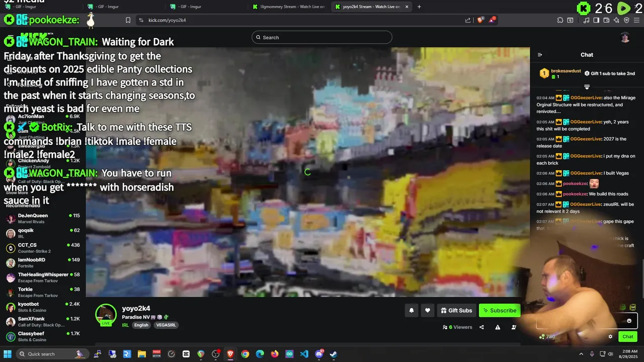This screenshot has height=362, width=644.
Task: Open the Discord taskbar icon
Action: 318,354
